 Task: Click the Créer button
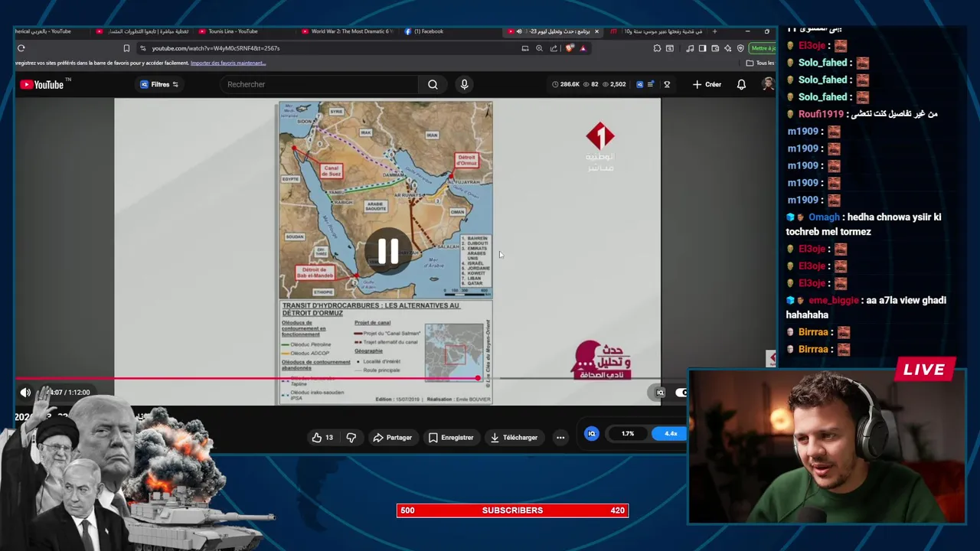707,84
